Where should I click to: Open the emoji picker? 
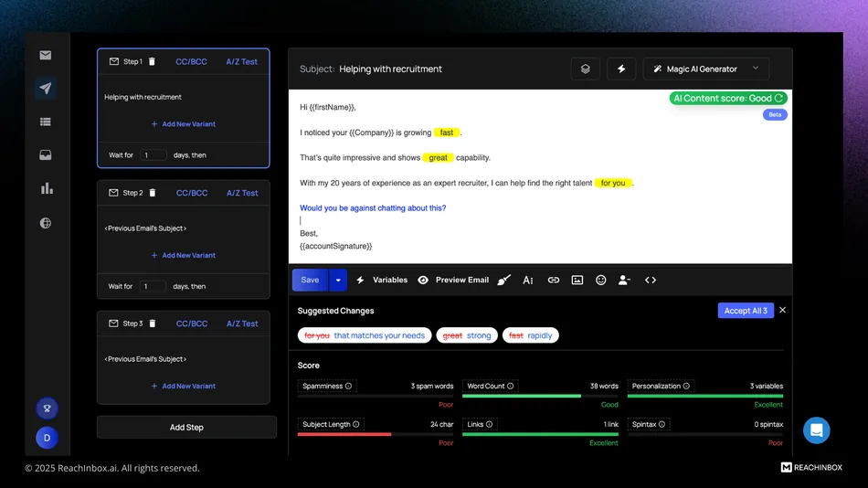coord(600,281)
